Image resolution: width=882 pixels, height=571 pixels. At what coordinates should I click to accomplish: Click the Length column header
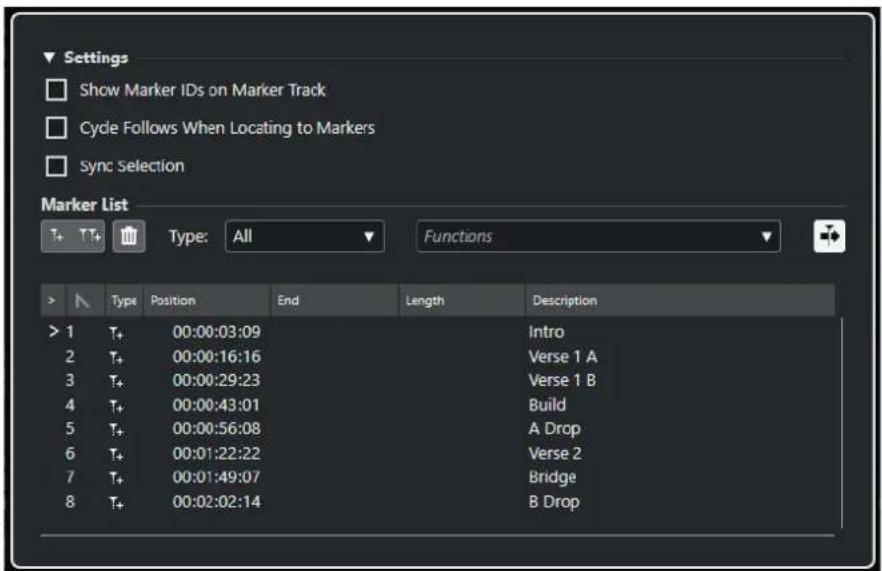[x=462, y=300]
